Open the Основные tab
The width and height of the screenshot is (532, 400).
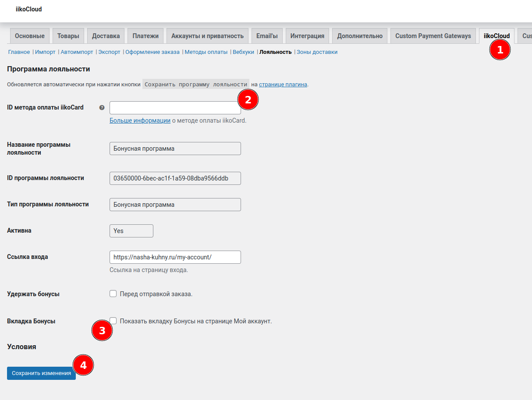30,36
